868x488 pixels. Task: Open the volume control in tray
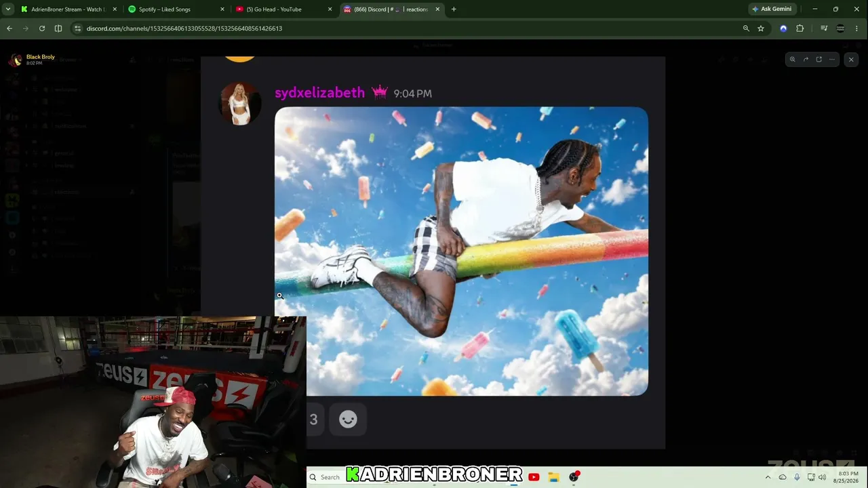(823, 477)
